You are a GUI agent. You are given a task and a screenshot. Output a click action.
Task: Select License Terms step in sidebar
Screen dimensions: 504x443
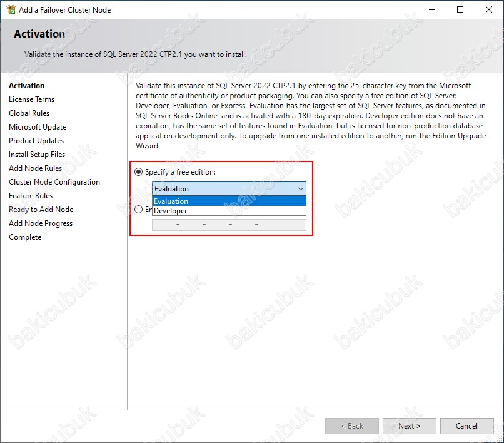click(31, 99)
